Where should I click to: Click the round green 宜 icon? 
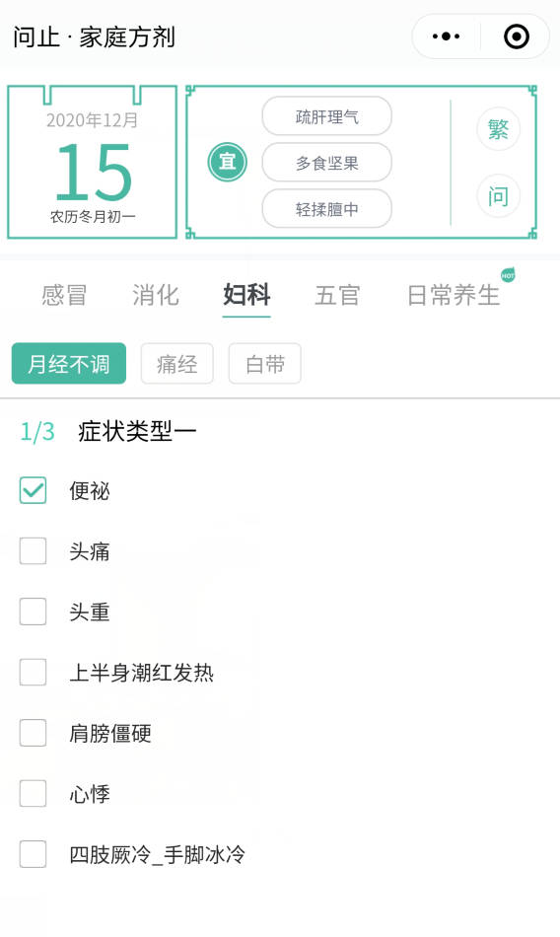click(x=227, y=162)
